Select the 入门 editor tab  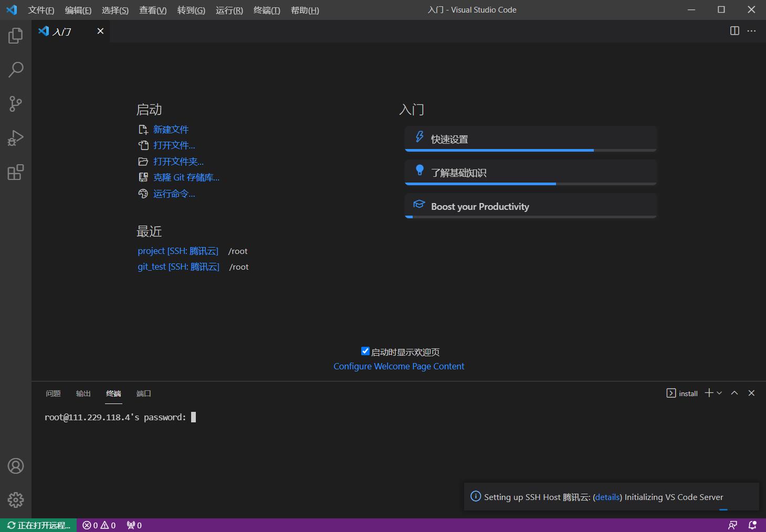click(71, 31)
